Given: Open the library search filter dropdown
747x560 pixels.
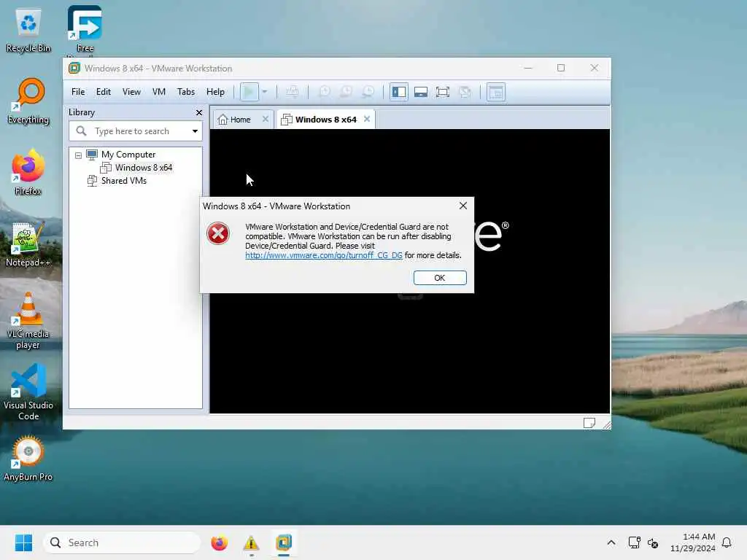Looking at the screenshot, I should point(195,131).
